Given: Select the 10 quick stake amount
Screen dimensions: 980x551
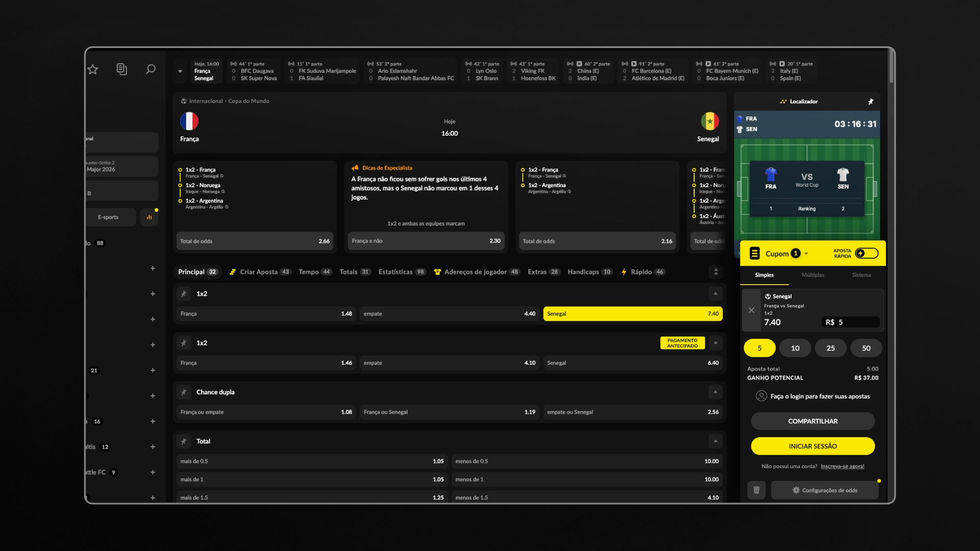Looking at the screenshot, I should pos(795,348).
